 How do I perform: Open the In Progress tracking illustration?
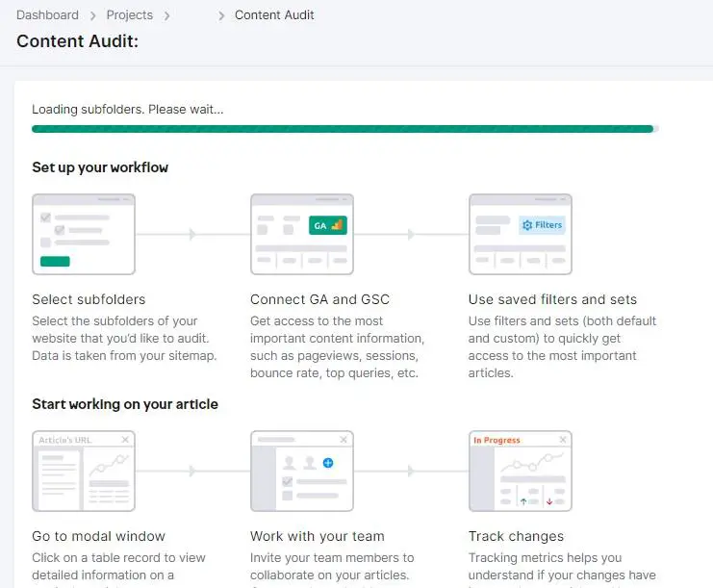click(521, 471)
